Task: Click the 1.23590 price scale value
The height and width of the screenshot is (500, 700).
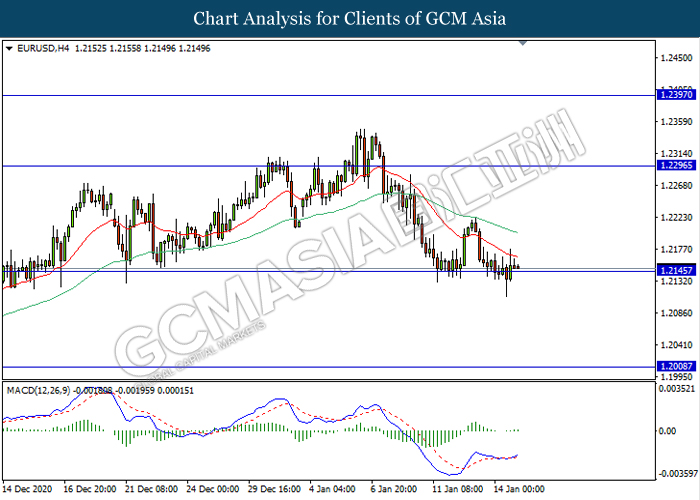Action: pyautogui.click(x=676, y=121)
